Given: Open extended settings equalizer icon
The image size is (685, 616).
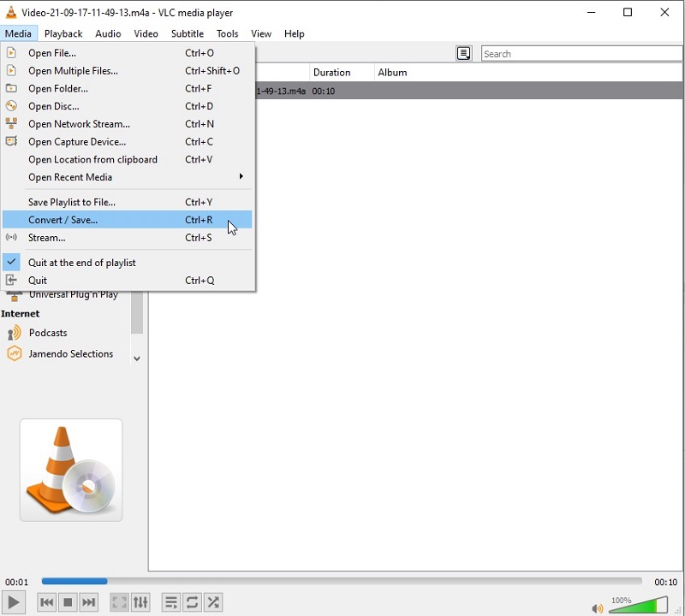Looking at the screenshot, I should coord(140,602).
